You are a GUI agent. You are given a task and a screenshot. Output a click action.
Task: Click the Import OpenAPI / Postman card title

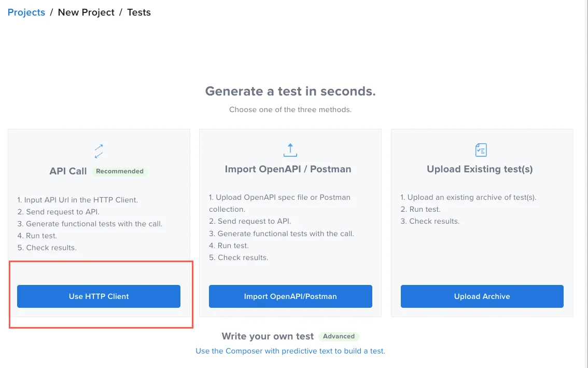tap(288, 169)
